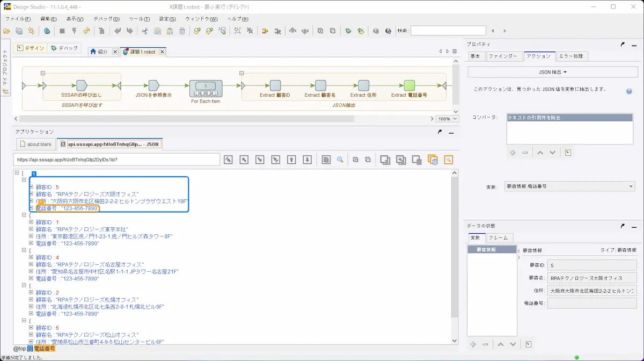Click the open folder icon in main toolbar
The width and height of the screenshot is (644, 361).
[x=7, y=31]
